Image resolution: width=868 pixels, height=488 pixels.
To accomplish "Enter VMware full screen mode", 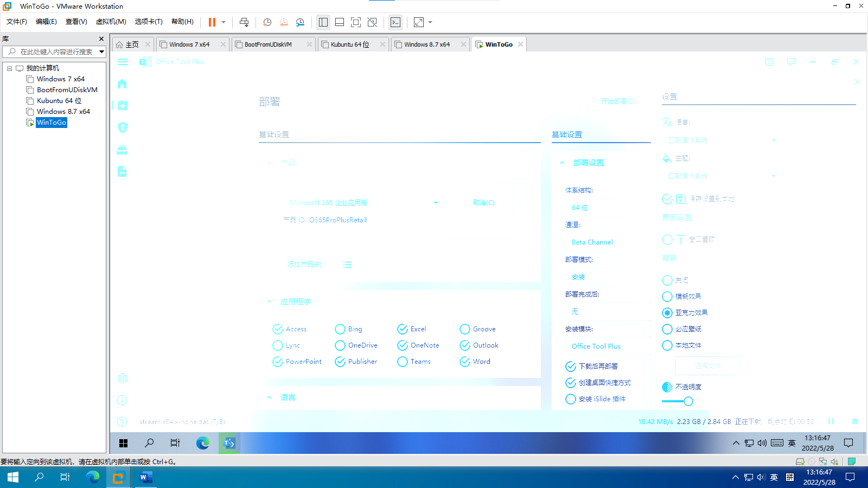I will click(356, 22).
